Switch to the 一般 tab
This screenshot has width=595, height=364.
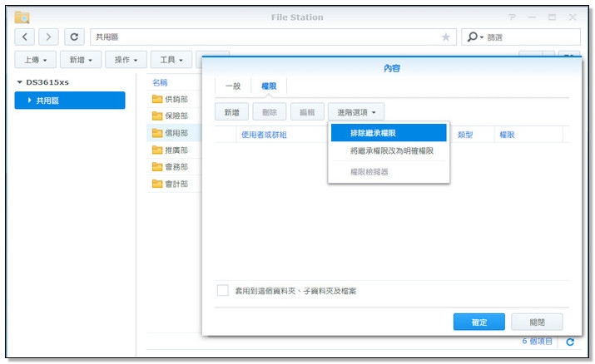point(233,86)
